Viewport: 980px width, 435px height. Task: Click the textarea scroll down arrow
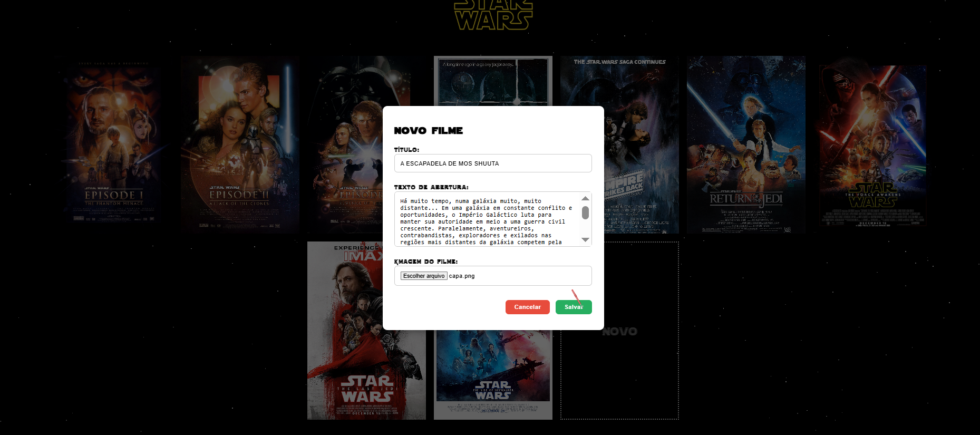click(585, 240)
